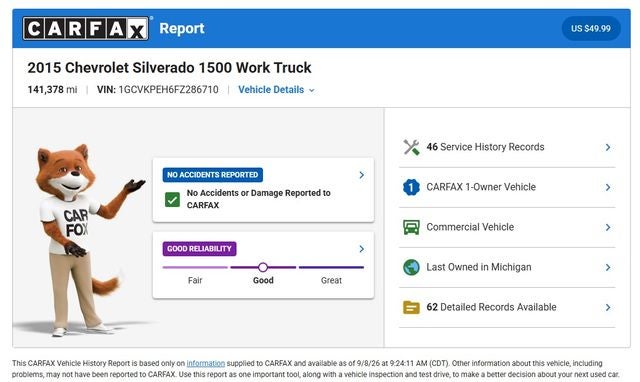This screenshot has width=640, height=382.
Task: Expand the Service History Records chevron
Action: (x=608, y=147)
